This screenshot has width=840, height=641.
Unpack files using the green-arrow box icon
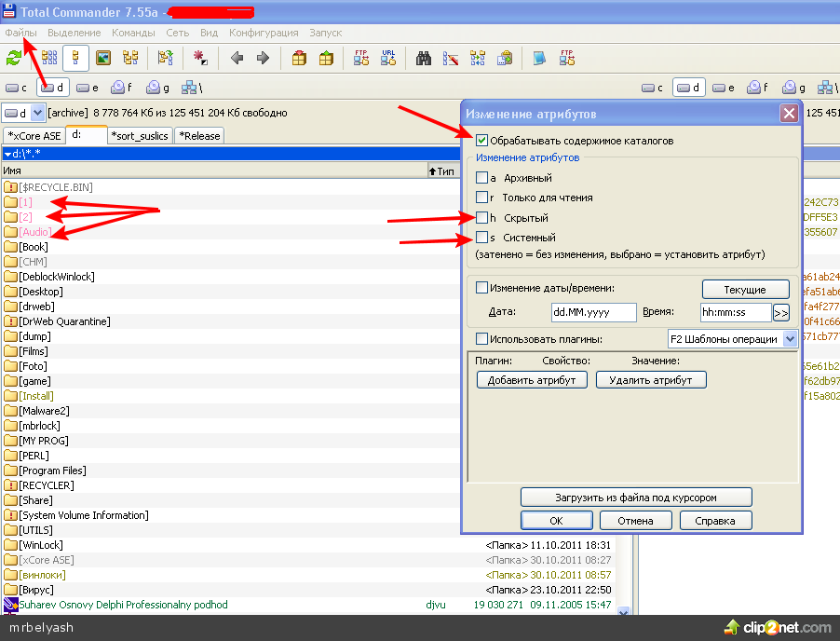click(x=326, y=58)
